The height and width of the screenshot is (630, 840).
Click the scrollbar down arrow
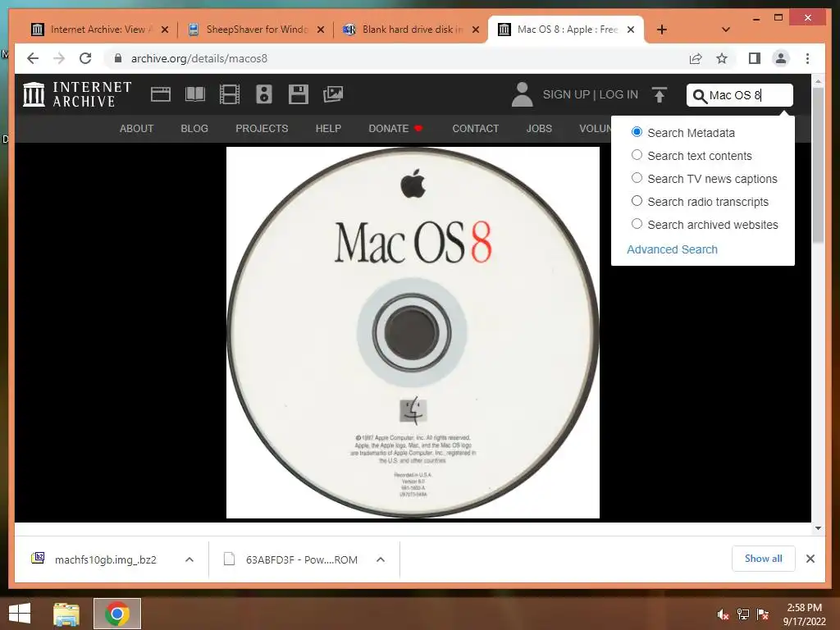pyautogui.click(x=818, y=527)
